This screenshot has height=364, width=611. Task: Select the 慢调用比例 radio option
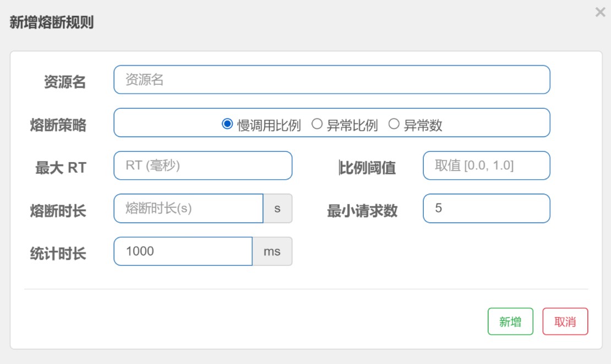click(227, 124)
